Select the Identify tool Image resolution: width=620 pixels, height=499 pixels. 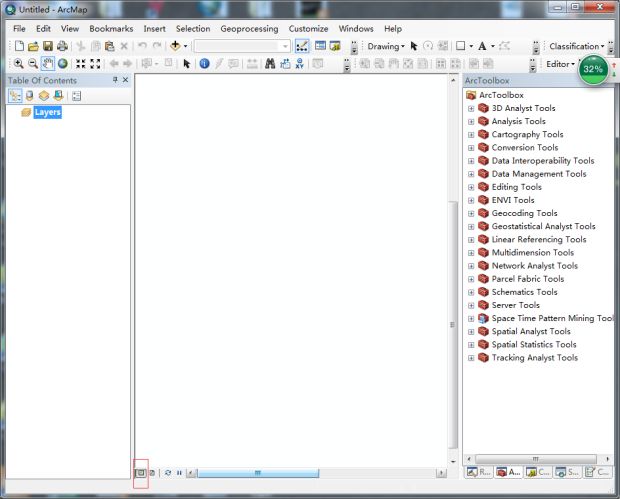pos(204,63)
